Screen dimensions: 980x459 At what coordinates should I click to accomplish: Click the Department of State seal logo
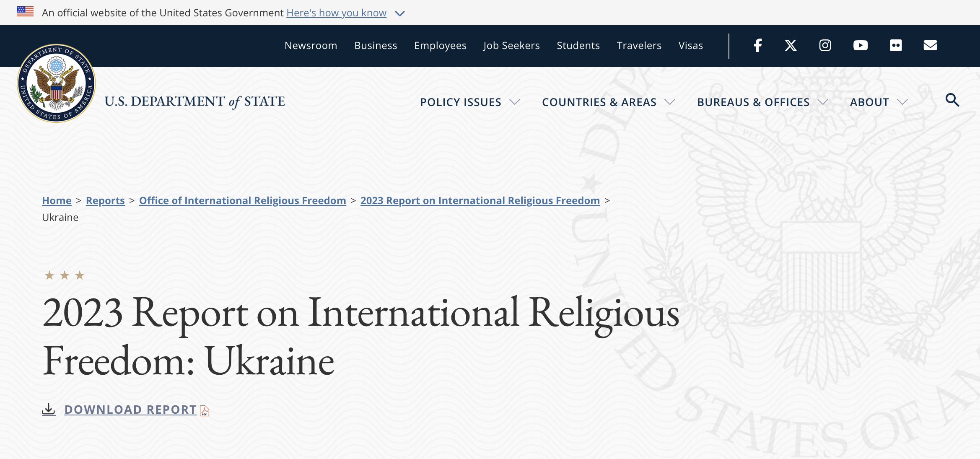pos(56,83)
